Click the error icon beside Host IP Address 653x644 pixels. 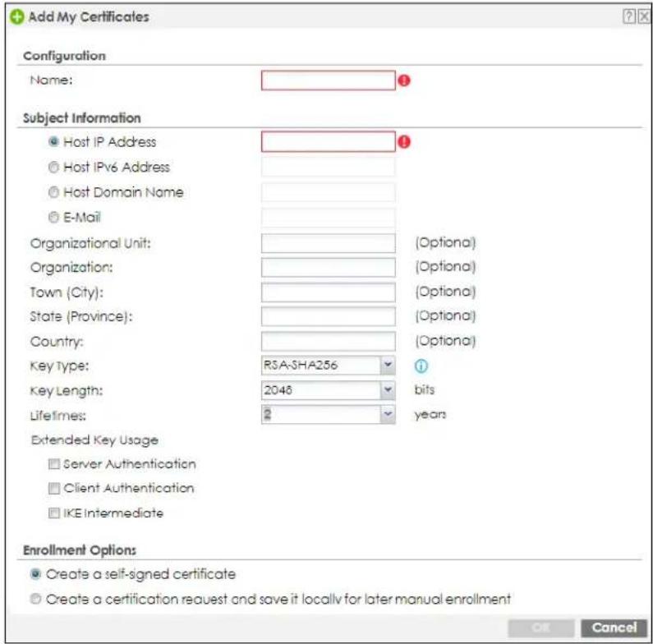coord(404,142)
